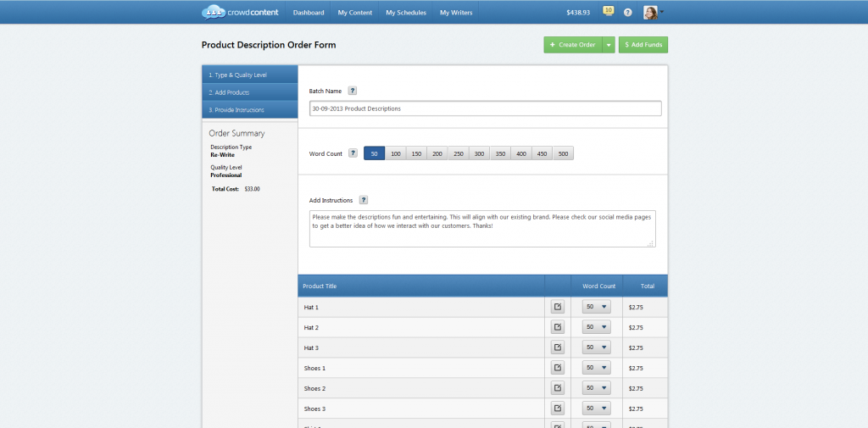Viewport: 868px width, 428px height.
Task: Click the help question mark in top bar
Action: tap(628, 13)
